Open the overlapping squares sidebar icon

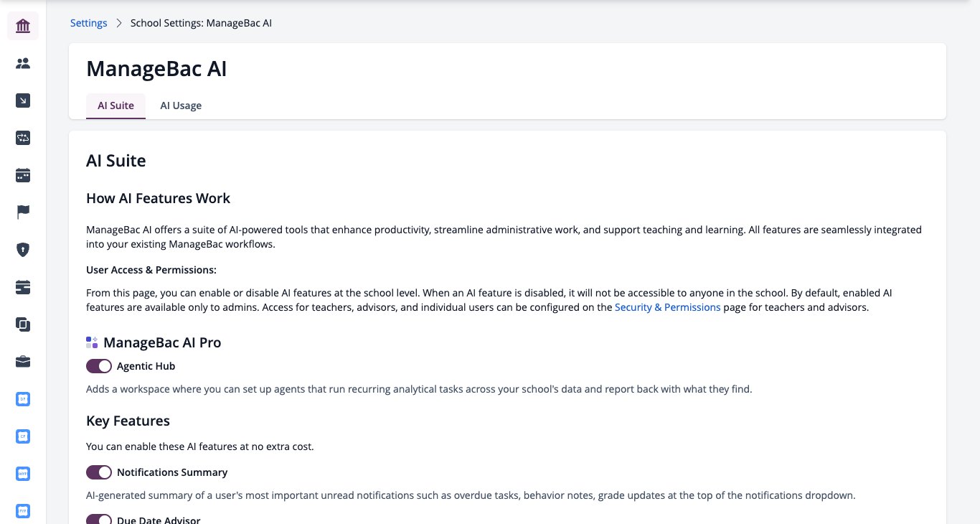(23, 324)
